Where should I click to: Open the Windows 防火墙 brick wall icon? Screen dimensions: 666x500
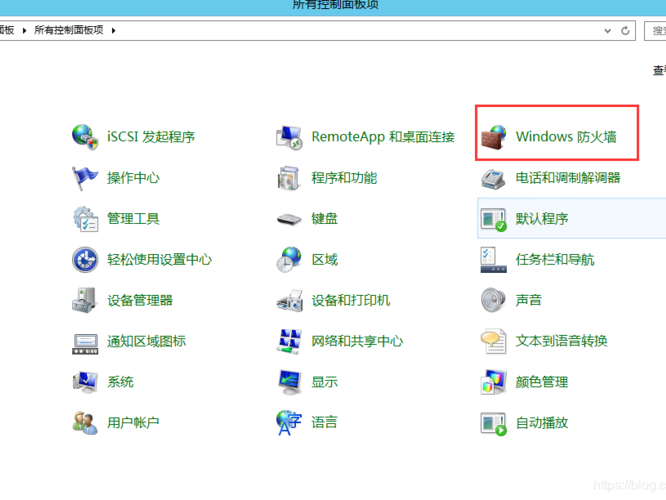494,137
